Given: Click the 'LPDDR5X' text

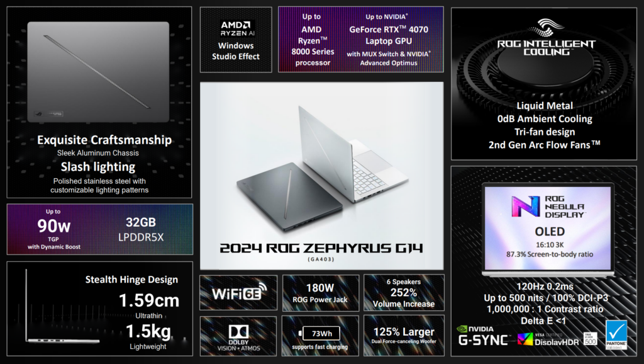Looking at the screenshot, I should click(x=141, y=237).
